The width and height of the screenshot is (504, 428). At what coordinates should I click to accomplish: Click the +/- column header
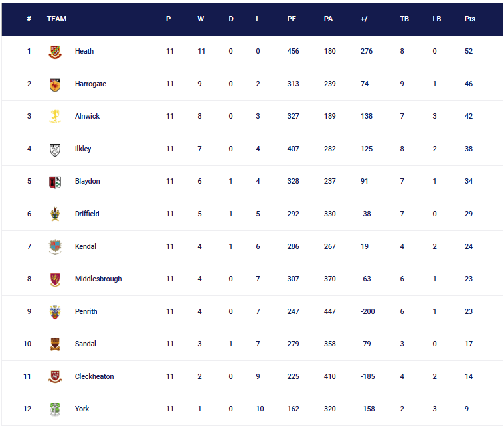[365, 19]
